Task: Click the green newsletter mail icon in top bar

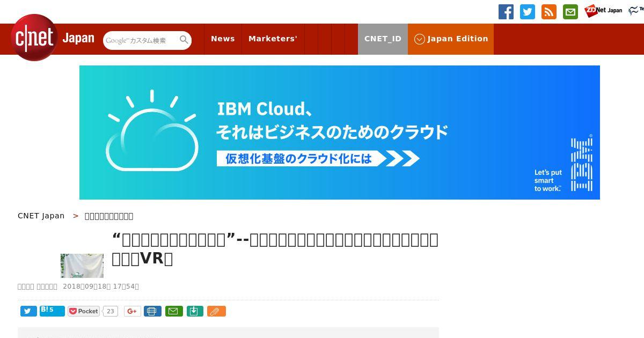Action: [x=570, y=12]
